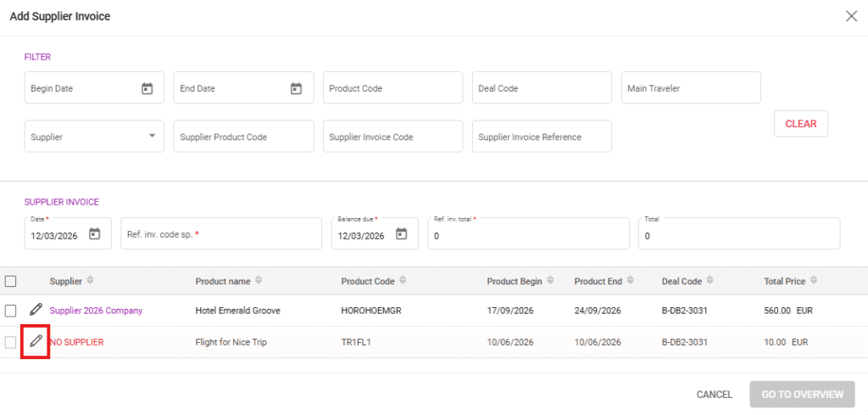The image size is (868, 415).
Task: Open the End Date calendar picker
Action: (x=296, y=88)
